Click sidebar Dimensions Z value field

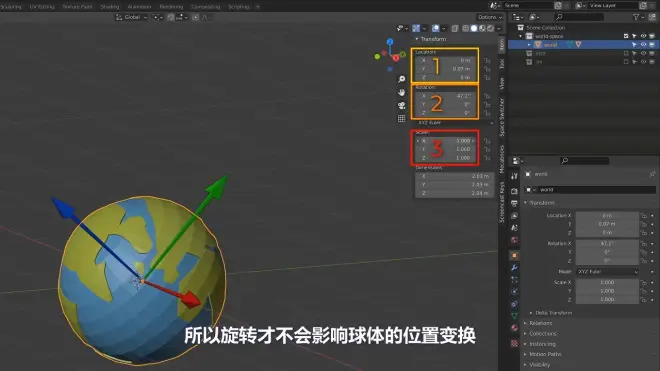coord(455,193)
